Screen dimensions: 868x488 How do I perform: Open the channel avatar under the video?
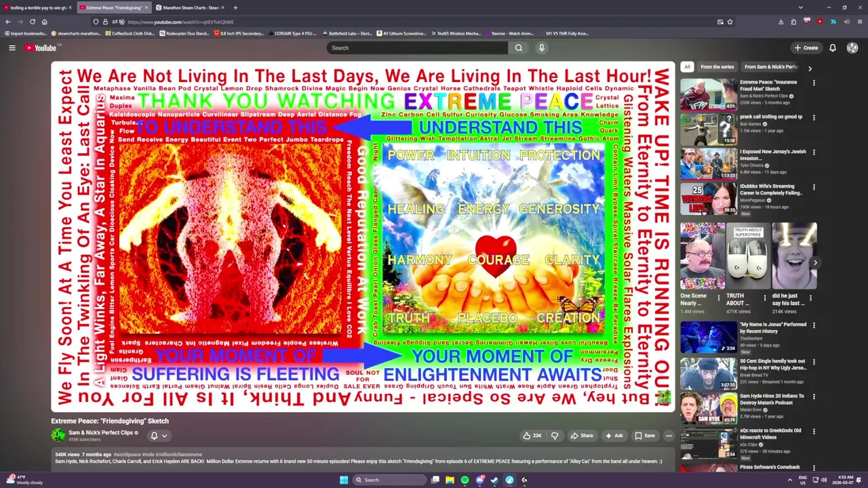click(58, 436)
